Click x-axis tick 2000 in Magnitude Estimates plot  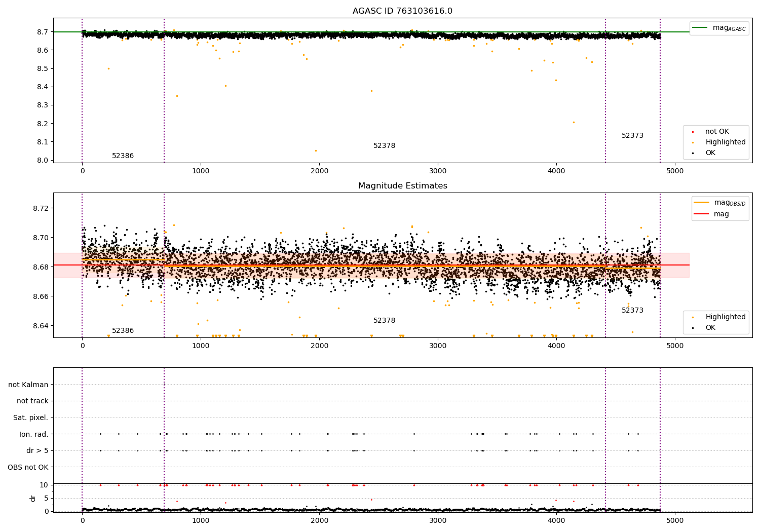click(x=319, y=346)
